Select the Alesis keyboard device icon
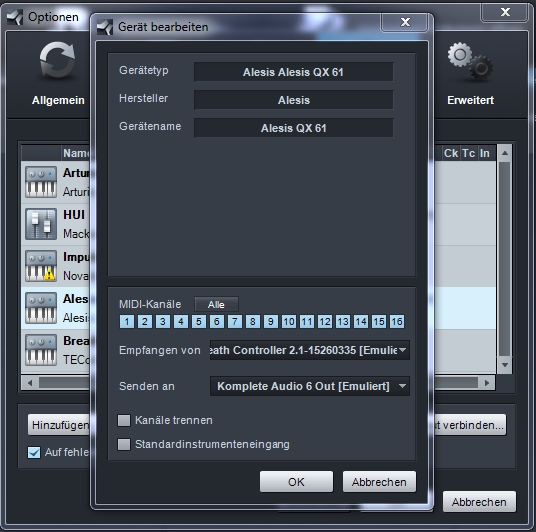Image resolution: width=536 pixels, height=532 pixels. [x=41, y=308]
